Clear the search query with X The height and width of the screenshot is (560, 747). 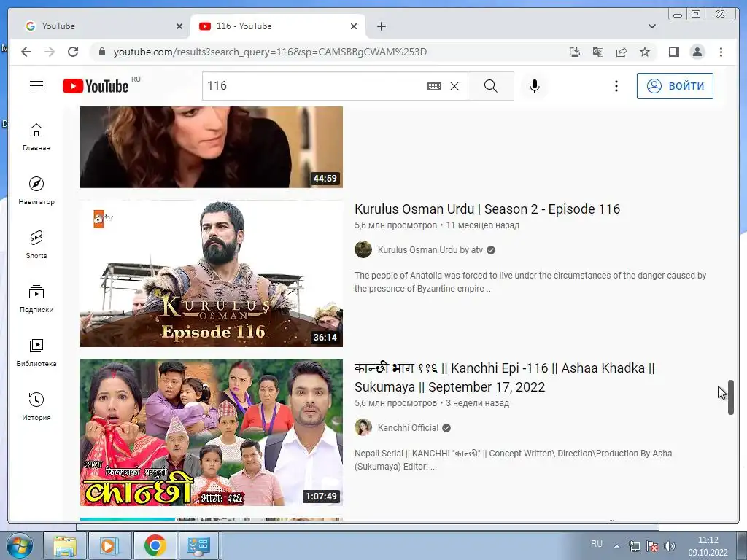pyautogui.click(x=454, y=86)
